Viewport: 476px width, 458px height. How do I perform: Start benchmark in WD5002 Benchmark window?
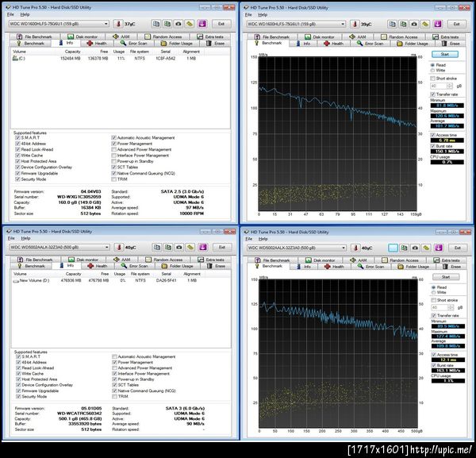[x=446, y=277]
